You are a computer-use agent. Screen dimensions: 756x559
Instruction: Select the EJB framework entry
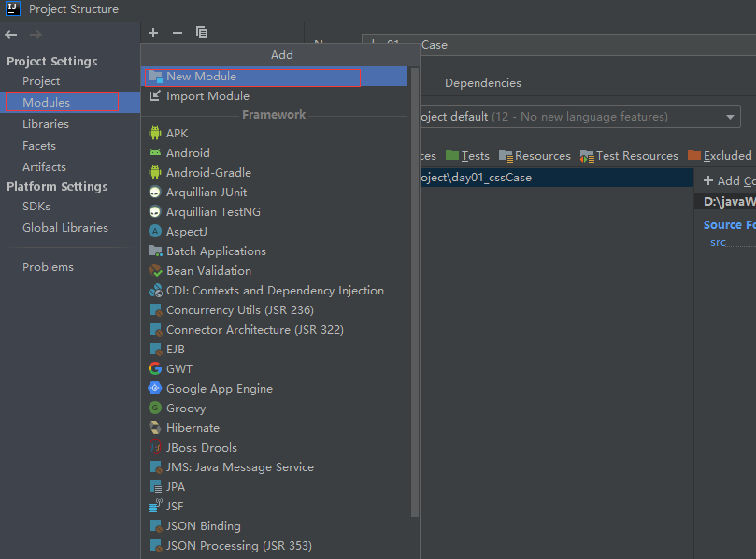276,350
